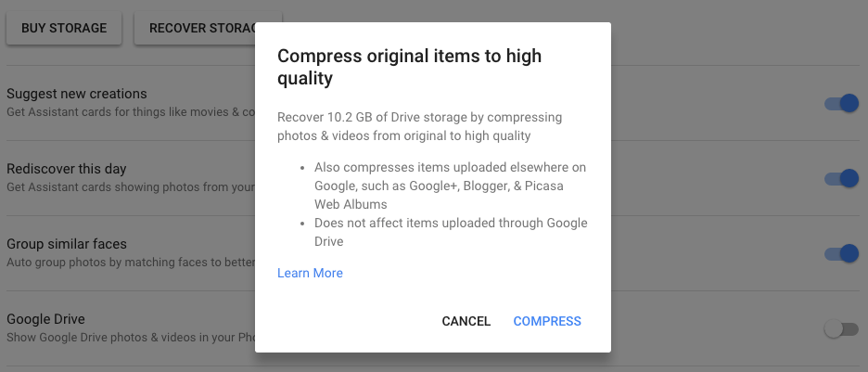Click the BUY STORAGE button

point(64,28)
